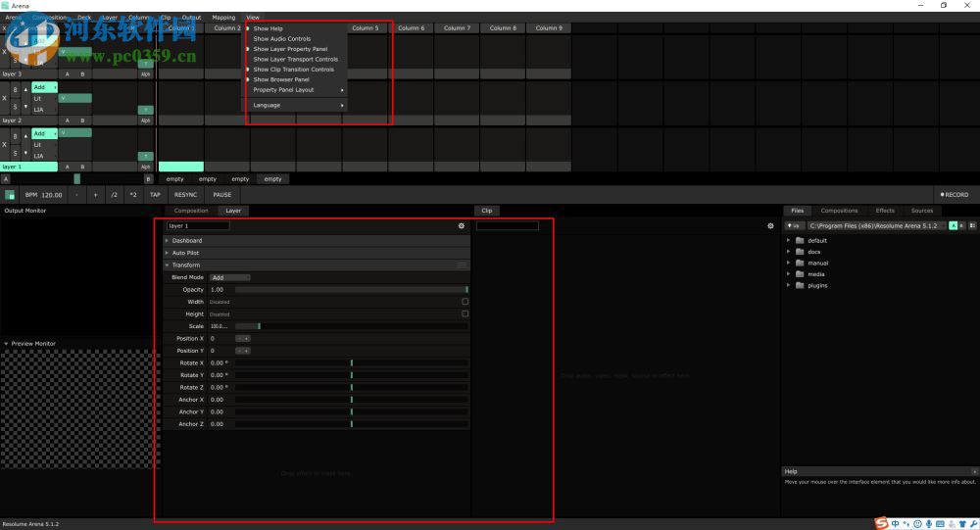Assign layer 2 to crossfader B
Screen dimensions: 980x530
point(82,120)
